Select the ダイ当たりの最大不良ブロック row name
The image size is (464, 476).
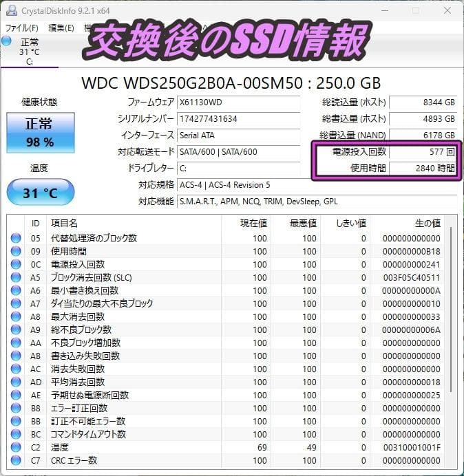coord(102,303)
